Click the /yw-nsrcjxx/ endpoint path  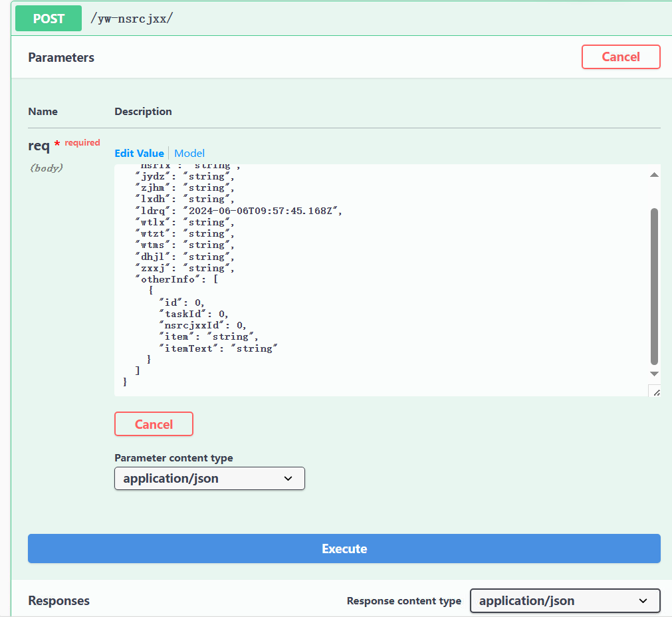coord(132,19)
